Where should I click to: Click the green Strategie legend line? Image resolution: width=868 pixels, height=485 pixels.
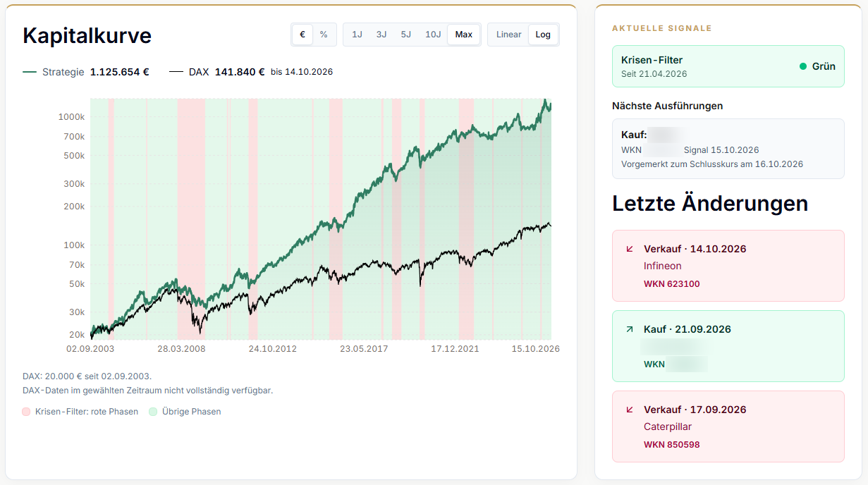coord(30,72)
